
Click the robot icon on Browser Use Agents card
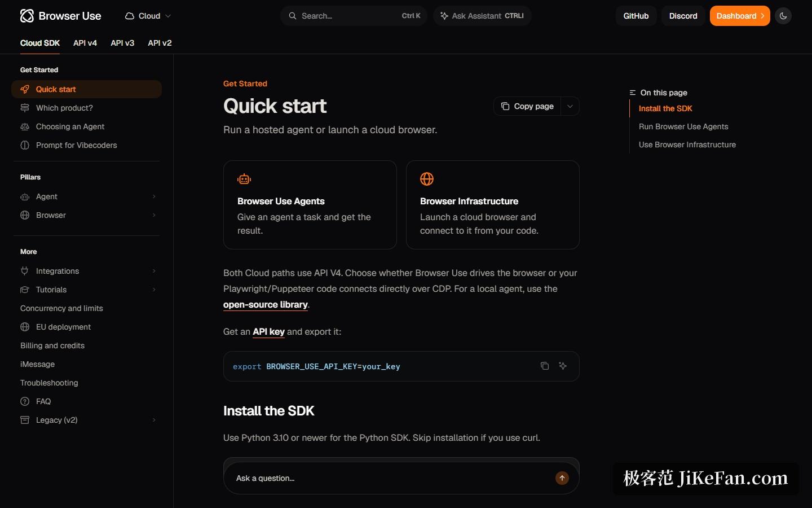click(x=244, y=179)
